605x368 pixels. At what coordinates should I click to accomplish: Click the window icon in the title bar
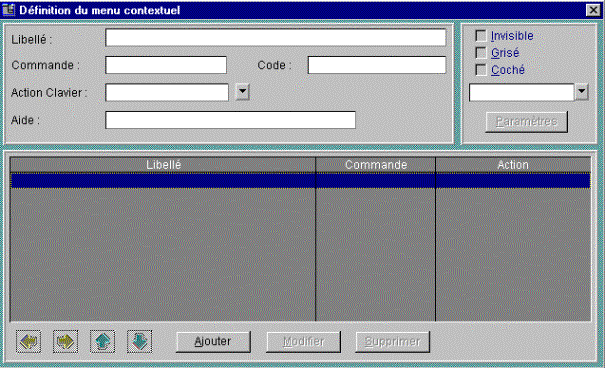point(8,10)
